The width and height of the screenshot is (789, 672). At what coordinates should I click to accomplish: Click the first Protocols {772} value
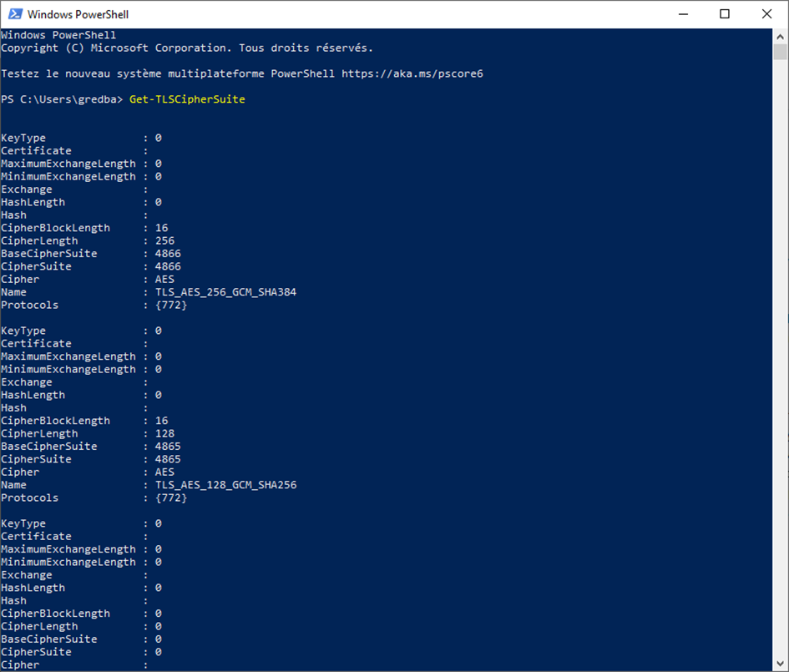tap(171, 305)
